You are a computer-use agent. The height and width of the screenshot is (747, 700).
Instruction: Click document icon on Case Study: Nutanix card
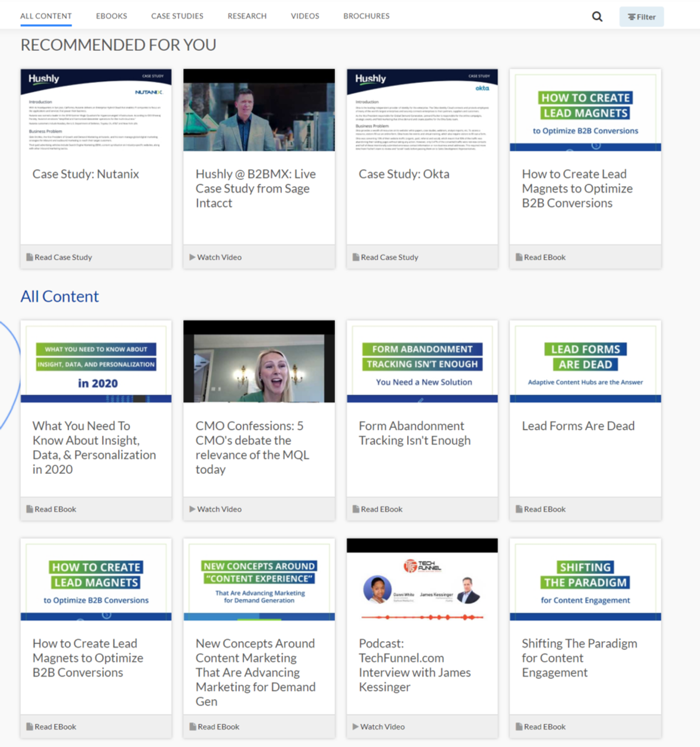(x=29, y=257)
